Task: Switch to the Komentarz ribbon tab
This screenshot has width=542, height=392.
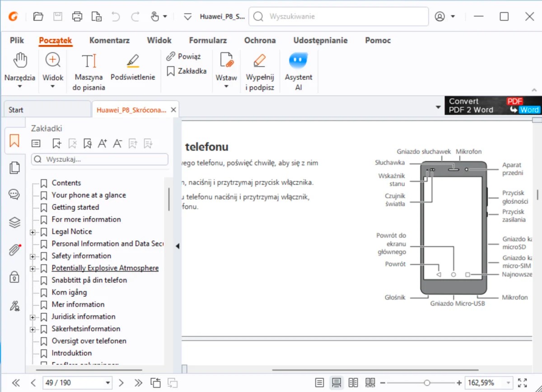Action: coord(109,40)
